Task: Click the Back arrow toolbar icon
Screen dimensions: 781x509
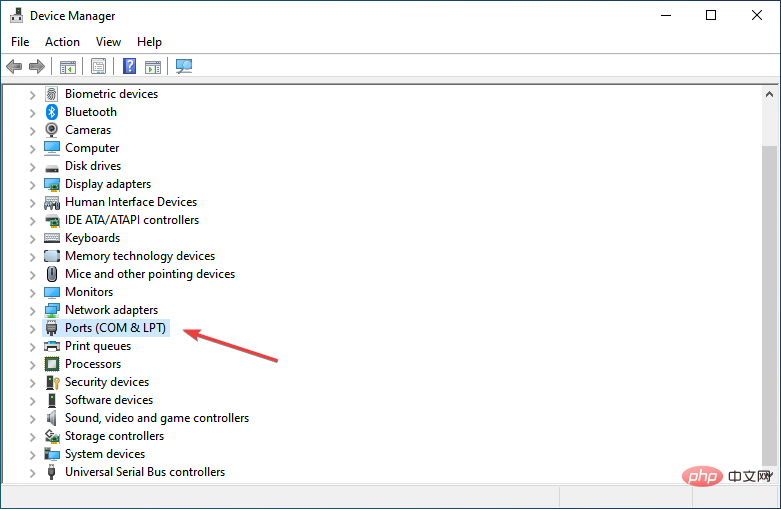Action: click(14, 66)
